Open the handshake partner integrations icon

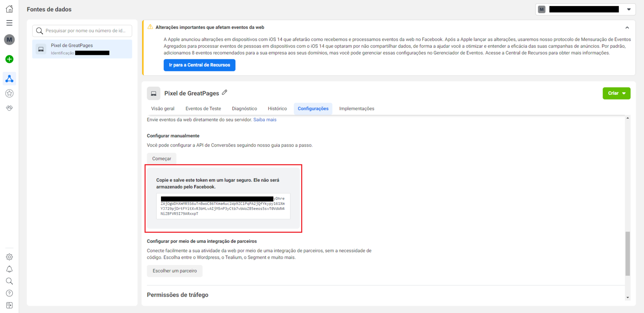[9, 108]
